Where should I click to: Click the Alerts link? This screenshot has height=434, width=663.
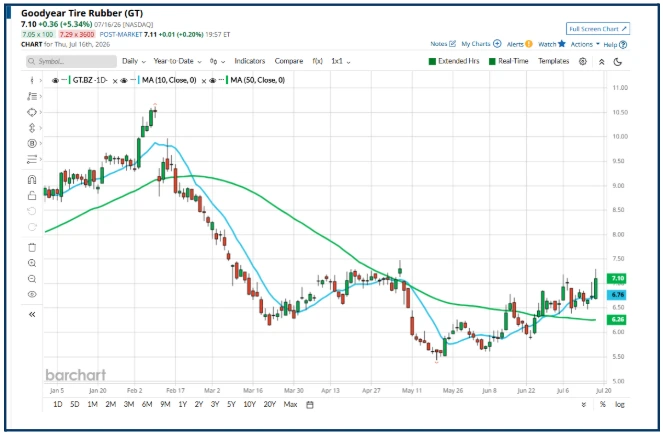515,44
